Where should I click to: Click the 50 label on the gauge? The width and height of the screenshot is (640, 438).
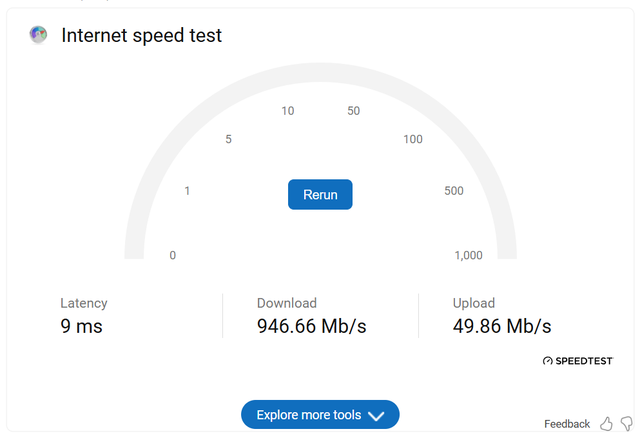(353, 111)
